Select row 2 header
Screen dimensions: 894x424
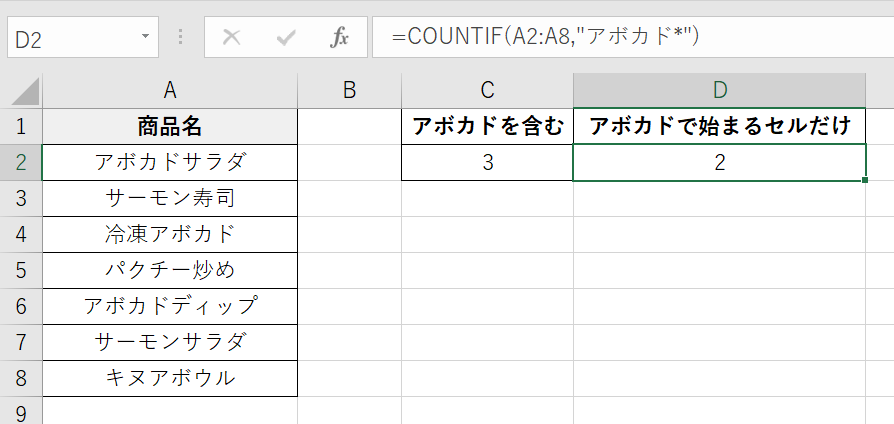pos(21,162)
